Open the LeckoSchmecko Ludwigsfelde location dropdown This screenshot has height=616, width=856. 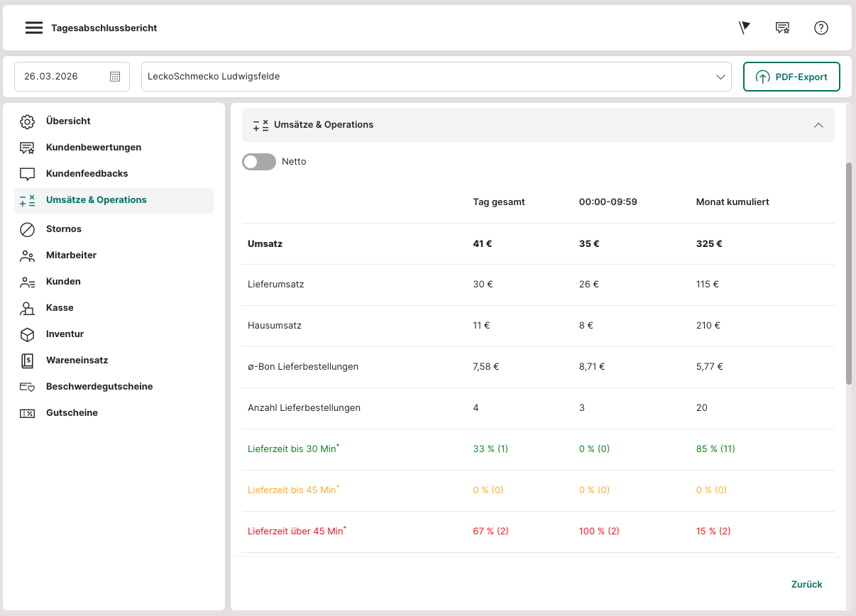pyautogui.click(x=426, y=77)
